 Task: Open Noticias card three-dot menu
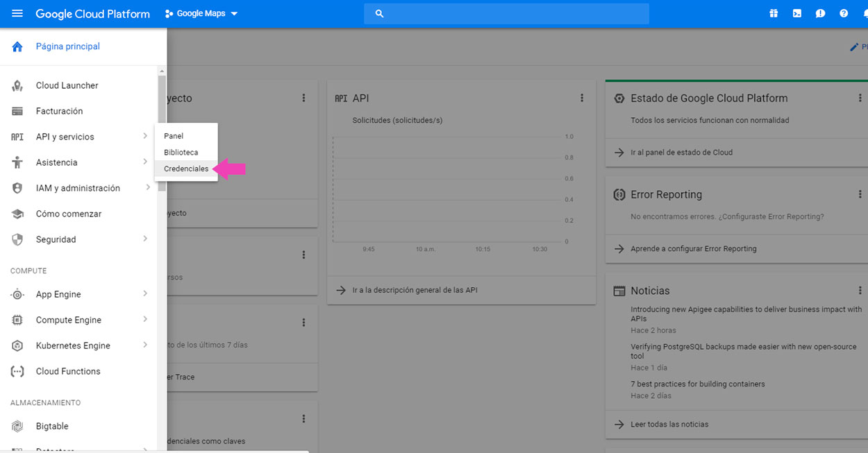(860, 291)
